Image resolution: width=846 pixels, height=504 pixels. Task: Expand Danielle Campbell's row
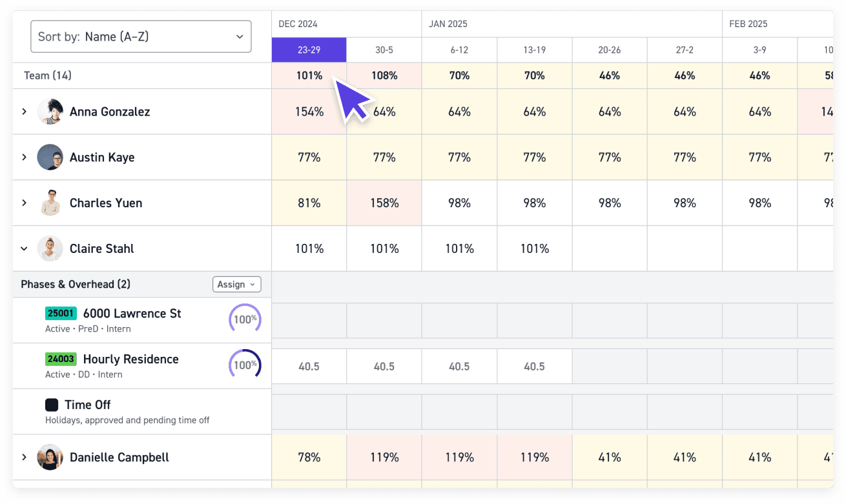point(25,457)
